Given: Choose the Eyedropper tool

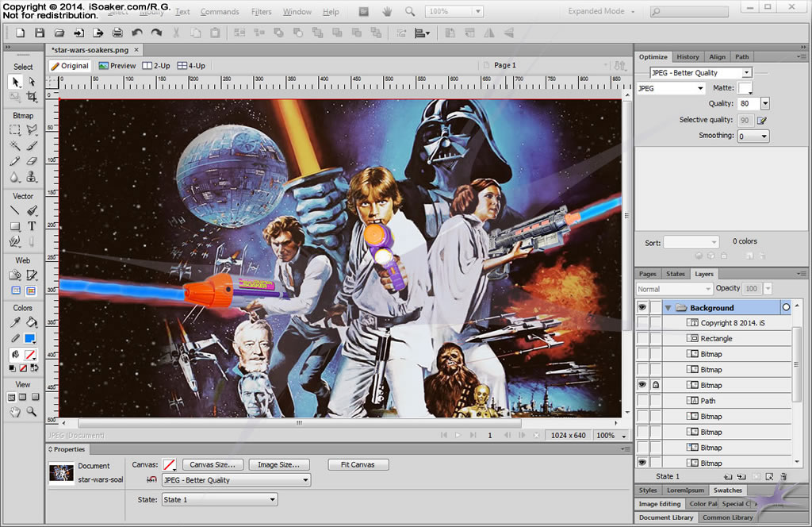Looking at the screenshot, I should point(15,322).
